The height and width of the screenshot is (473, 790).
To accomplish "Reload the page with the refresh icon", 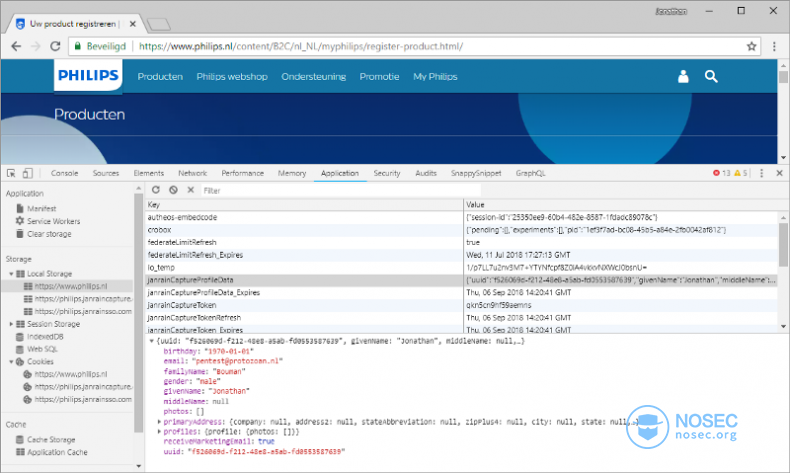I will click(55, 46).
